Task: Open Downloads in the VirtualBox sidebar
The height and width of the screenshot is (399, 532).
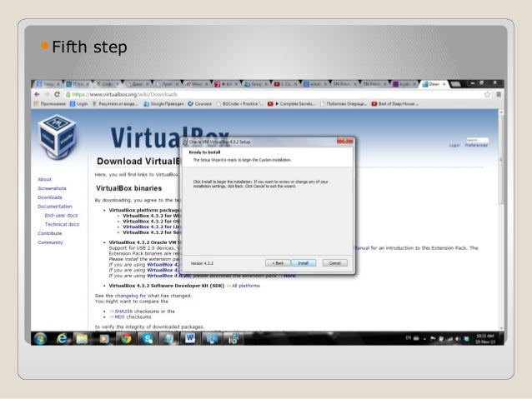Action: 50,197
